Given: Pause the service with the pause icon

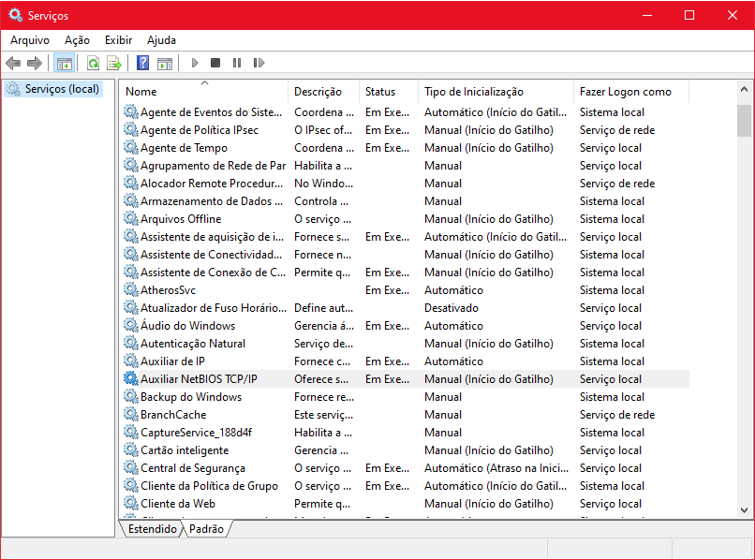Looking at the screenshot, I should 237,63.
